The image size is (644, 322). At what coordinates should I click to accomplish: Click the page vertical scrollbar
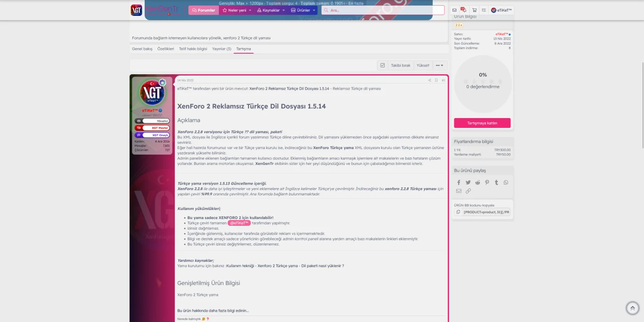point(643,105)
